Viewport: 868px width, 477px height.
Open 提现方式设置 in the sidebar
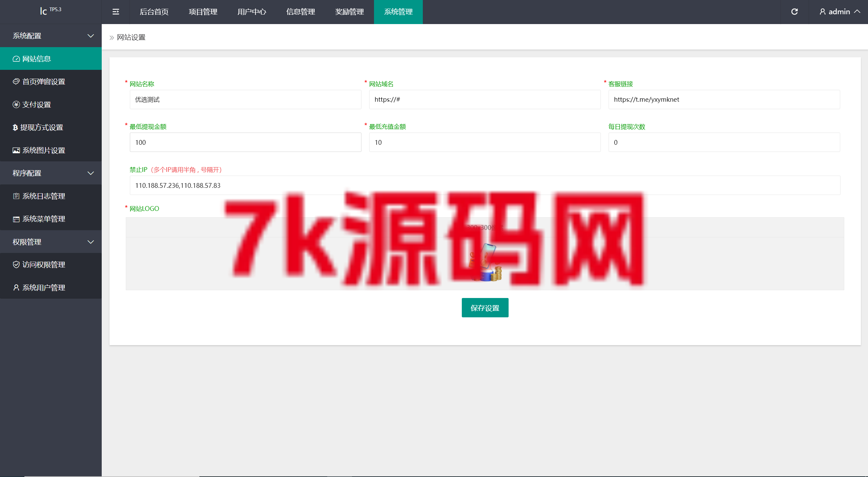click(51, 127)
